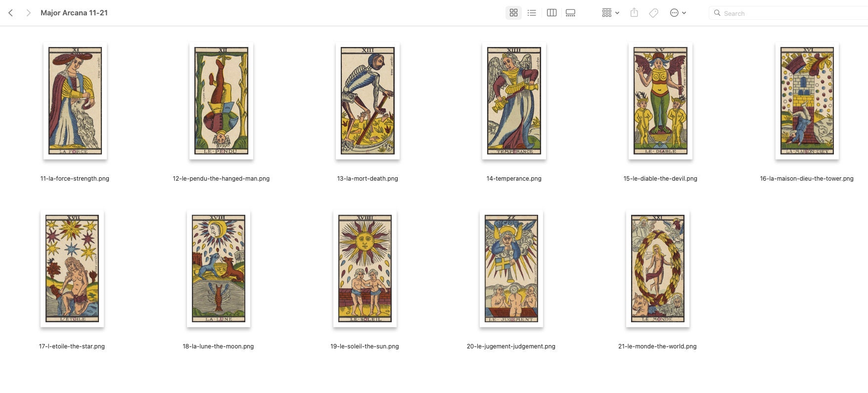Switch to list view
Image resolution: width=868 pixels, height=393 pixels.
(x=532, y=13)
